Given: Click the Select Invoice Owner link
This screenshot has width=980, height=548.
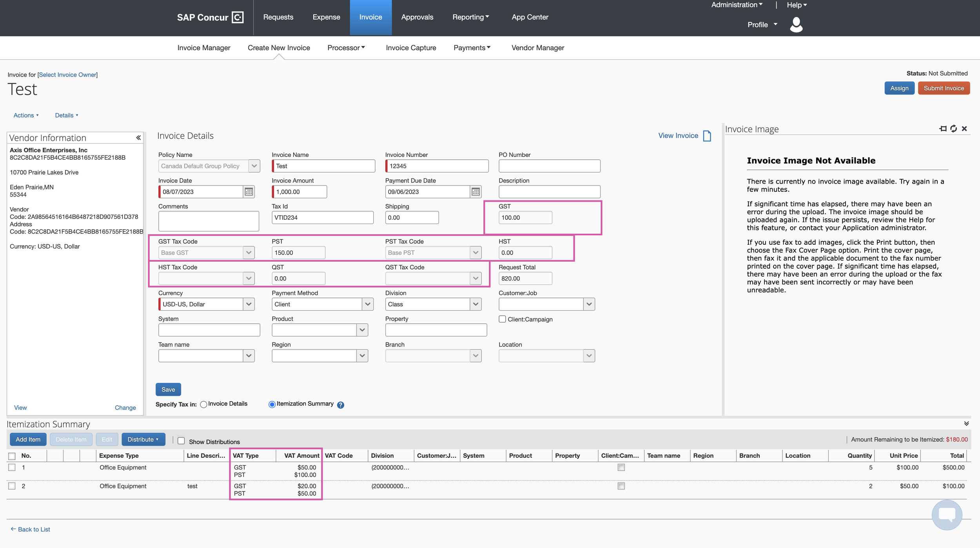Looking at the screenshot, I should [x=67, y=75].
